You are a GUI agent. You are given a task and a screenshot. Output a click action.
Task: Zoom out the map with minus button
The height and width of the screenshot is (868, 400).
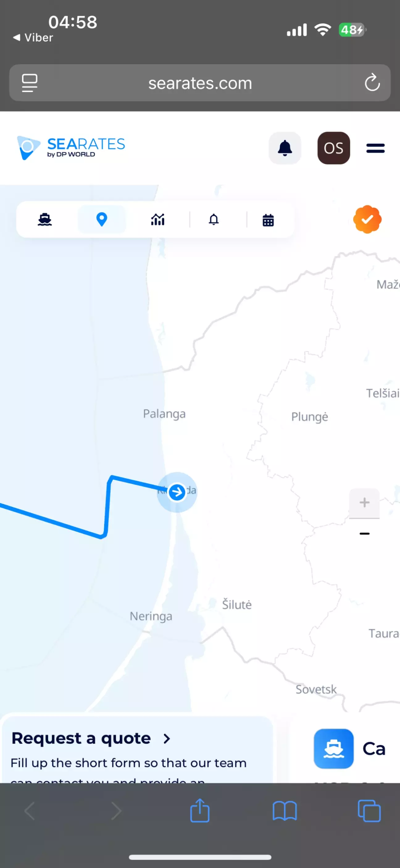point(364,533)
